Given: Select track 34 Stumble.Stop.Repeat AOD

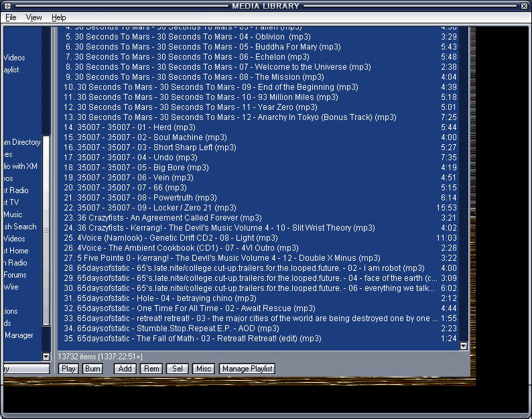Looking at the screenshot, I should [259, 328].
